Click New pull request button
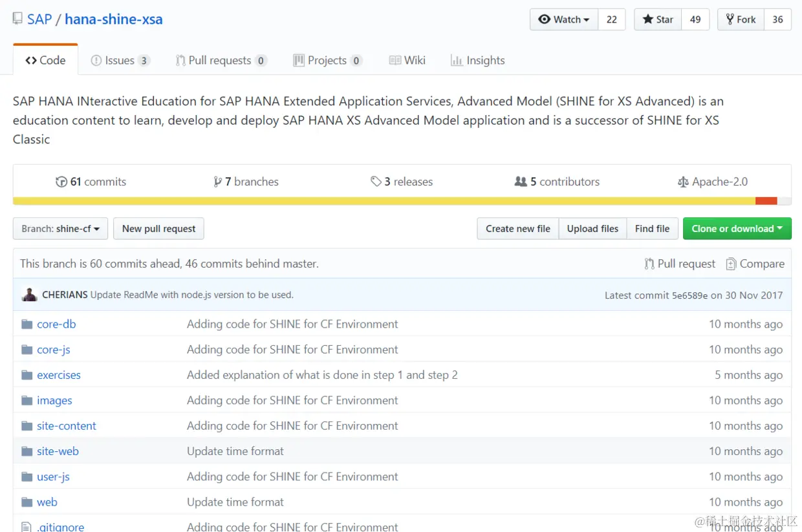This screenshot has width=802, height=532. coord(158,229)
